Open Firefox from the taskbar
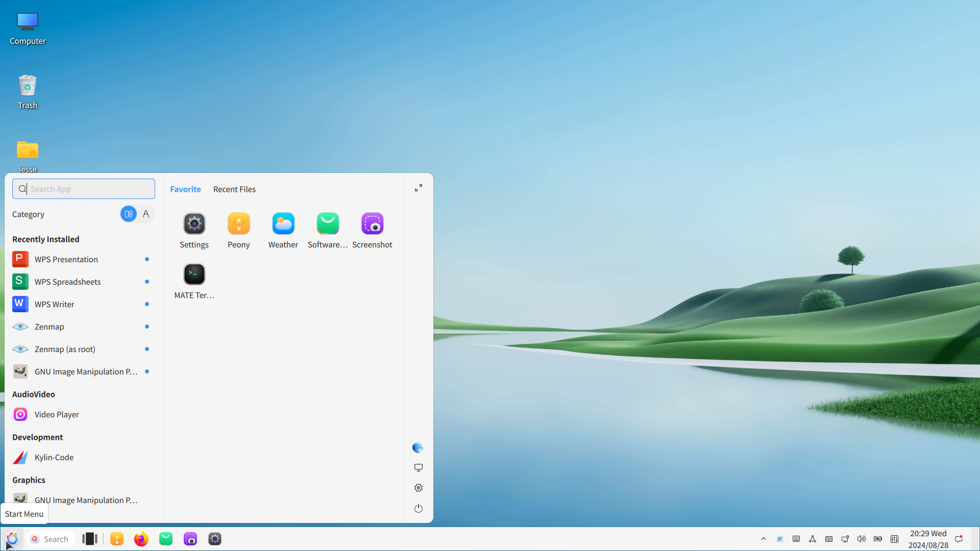 click(141, 539)
